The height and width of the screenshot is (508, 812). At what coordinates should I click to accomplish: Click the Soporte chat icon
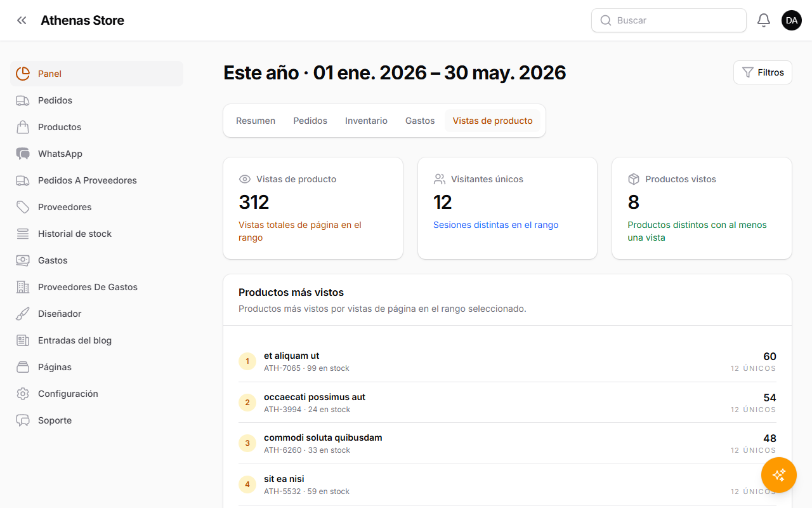click(23, 420)
